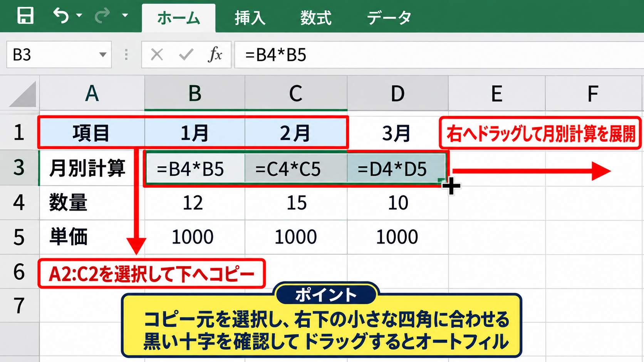Image resolution: width=644 pixels, height=362 pixels.
Task: Select column C header
Action: coord(296,93)
